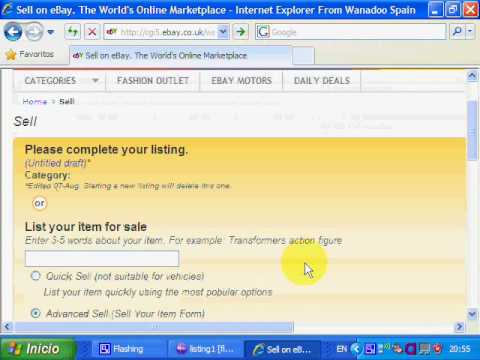Image resolution: width=480 pixels, height=360 pixels.
Task: Click the purple square tray icon
Action: click(x=411, y=349)
